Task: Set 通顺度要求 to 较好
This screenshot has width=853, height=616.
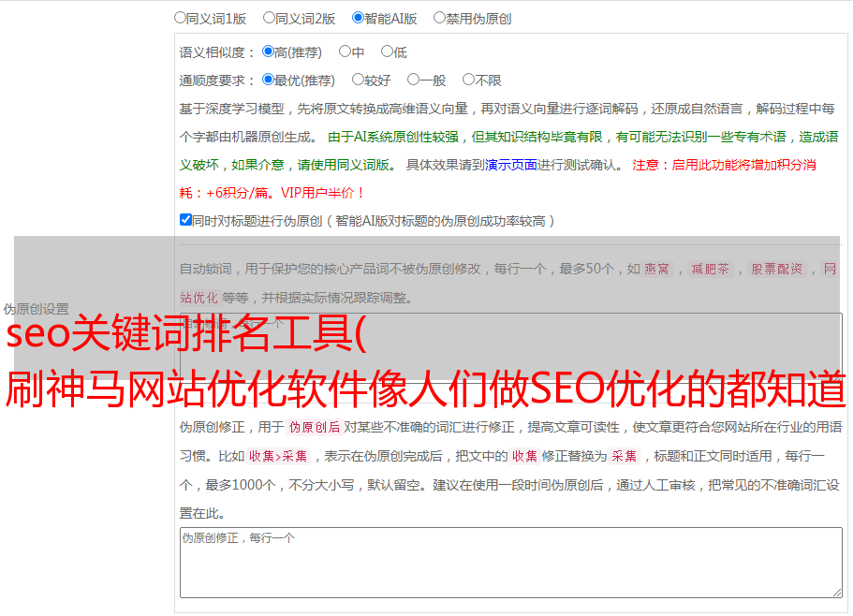Action: point(358,80)
